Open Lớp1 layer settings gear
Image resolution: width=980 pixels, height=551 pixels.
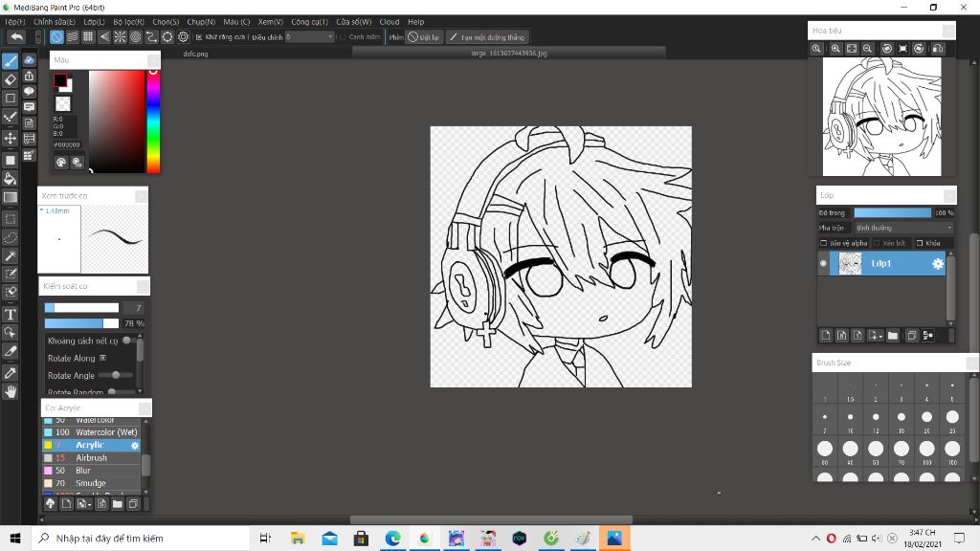938,264
